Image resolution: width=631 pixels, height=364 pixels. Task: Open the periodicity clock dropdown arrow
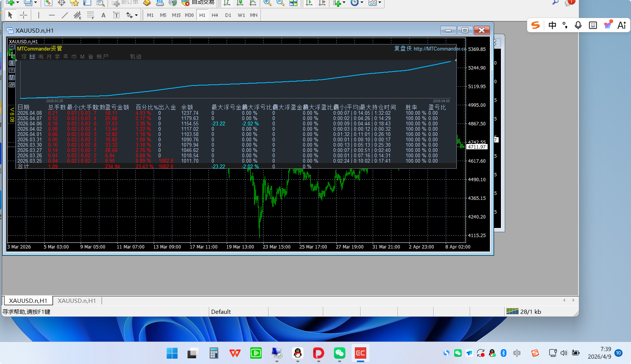click(361, 3)
